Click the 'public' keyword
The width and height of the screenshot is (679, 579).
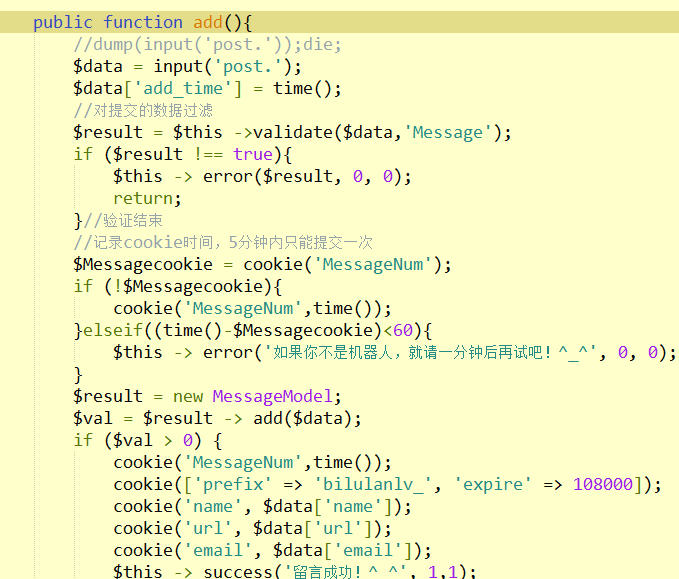click(63, 22)
